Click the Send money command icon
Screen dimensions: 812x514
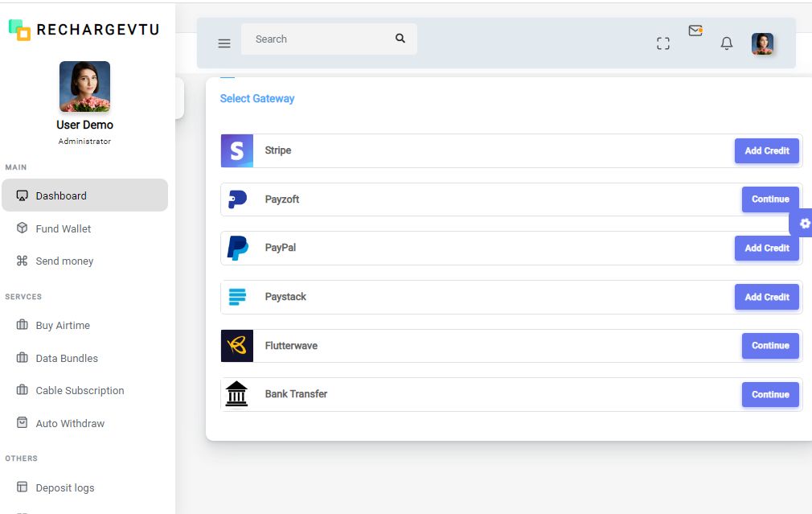(22, 261)
